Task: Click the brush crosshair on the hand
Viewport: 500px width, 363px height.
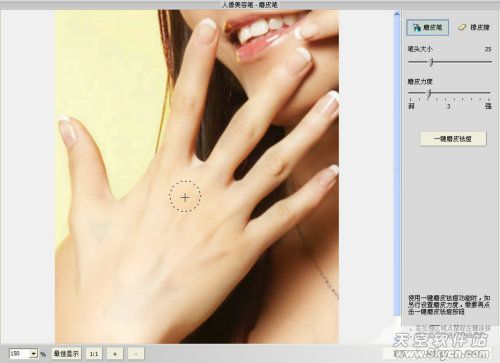Action: click(185, 197)
